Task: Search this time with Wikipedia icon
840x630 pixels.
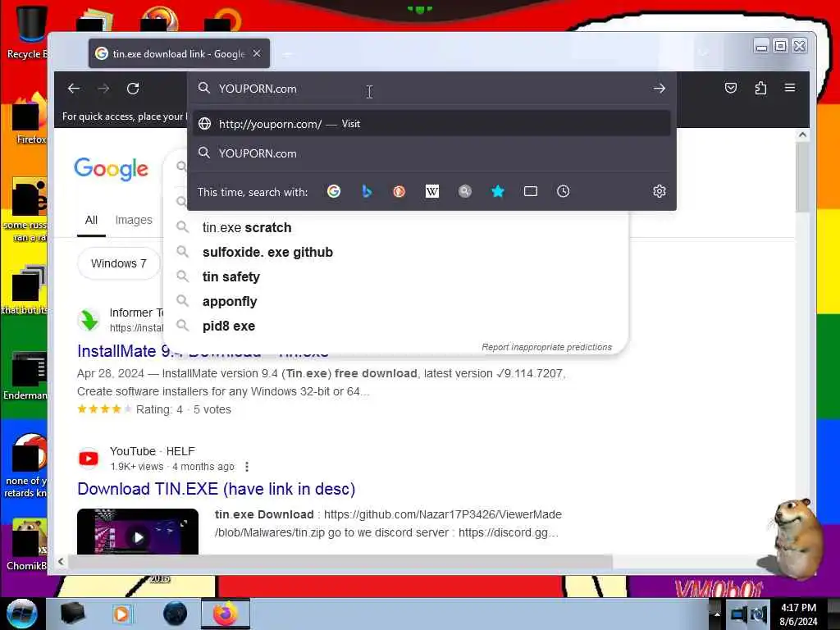Action: click(x=431, y=191)
